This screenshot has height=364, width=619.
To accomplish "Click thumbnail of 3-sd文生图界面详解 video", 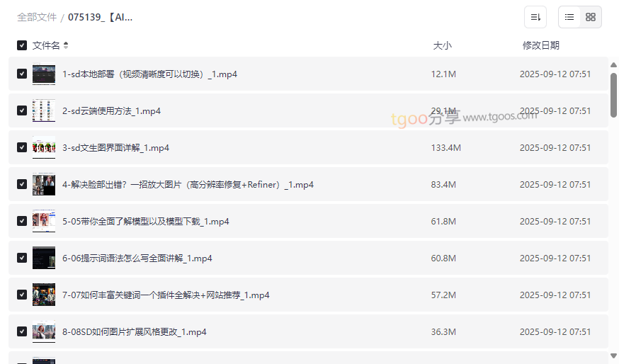I will (x=44, y=148).
